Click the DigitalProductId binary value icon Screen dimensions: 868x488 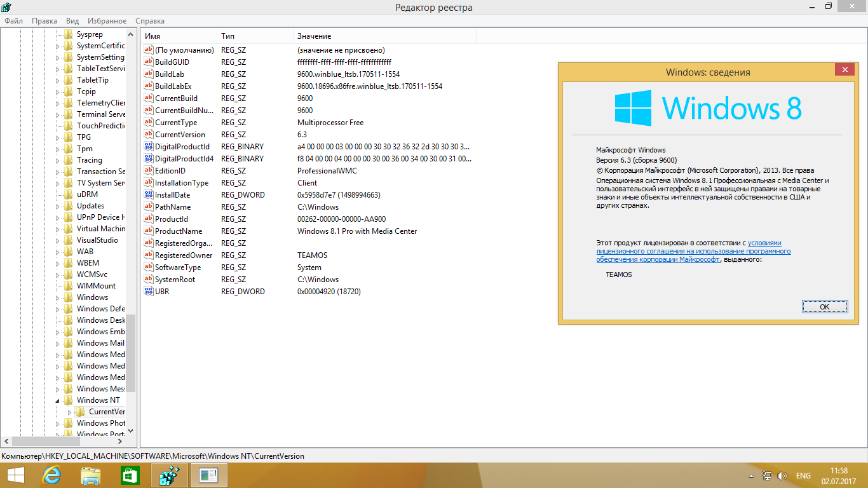click(149, 147)
